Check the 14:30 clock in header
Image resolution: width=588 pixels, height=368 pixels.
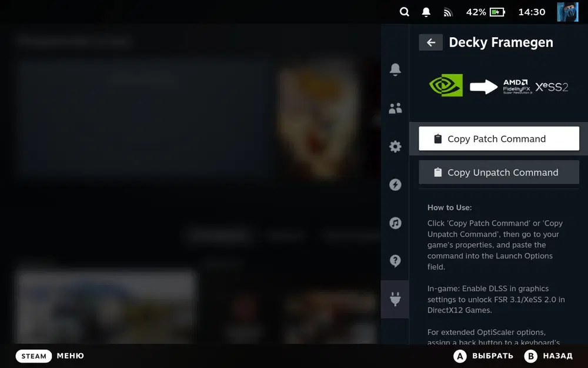[x=532, y=12]
